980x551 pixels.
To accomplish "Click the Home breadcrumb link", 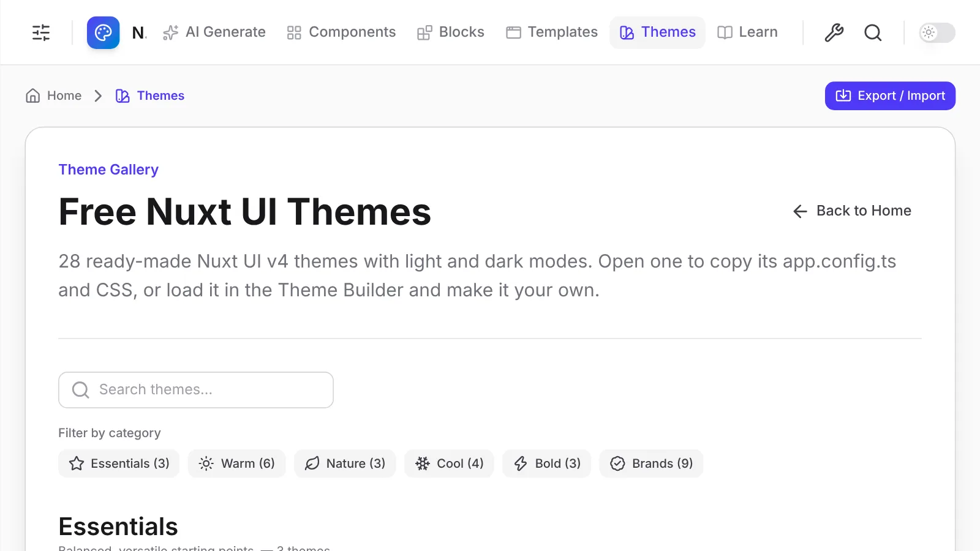I will point(53,96).
